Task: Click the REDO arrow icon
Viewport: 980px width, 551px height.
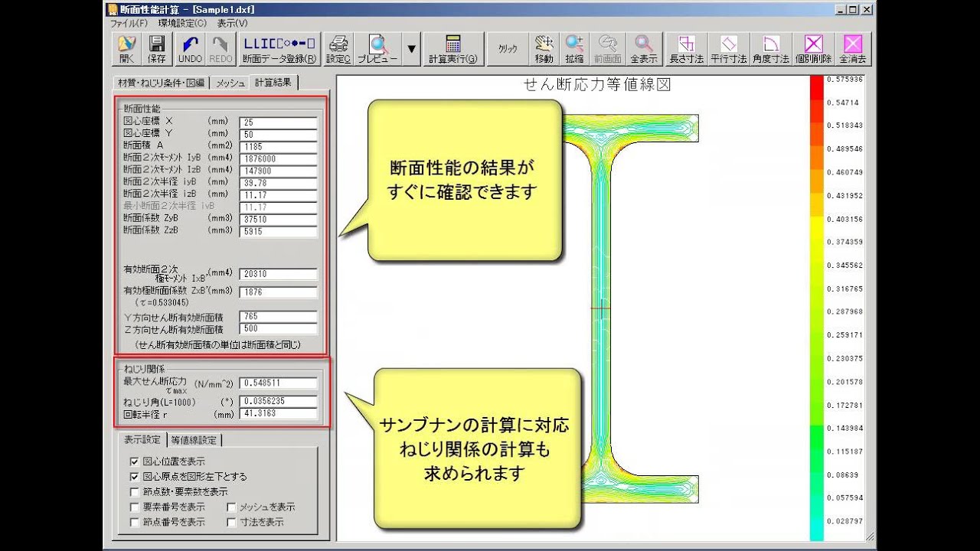Action: point(220,49)
